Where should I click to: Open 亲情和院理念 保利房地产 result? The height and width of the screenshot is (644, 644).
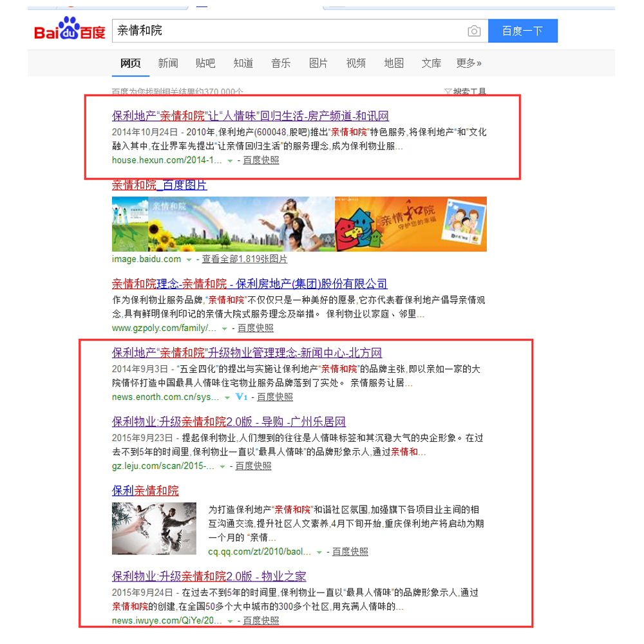tap(249, 284)
